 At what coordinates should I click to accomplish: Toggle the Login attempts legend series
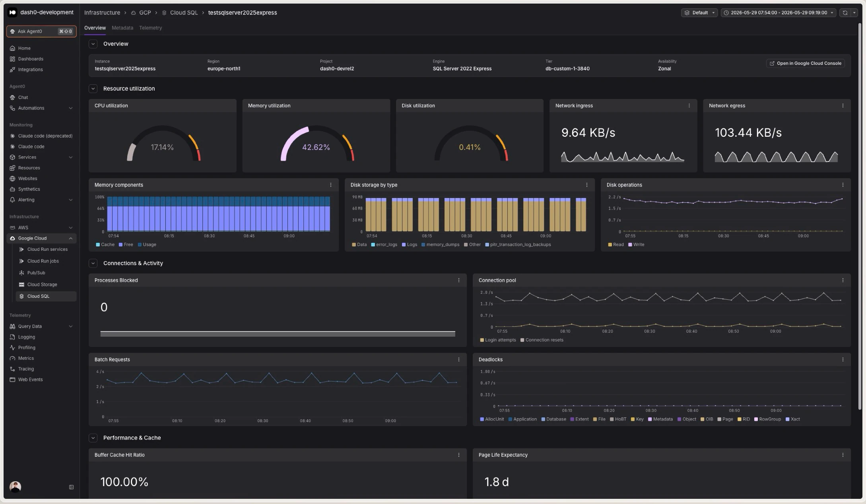point(498,340)
